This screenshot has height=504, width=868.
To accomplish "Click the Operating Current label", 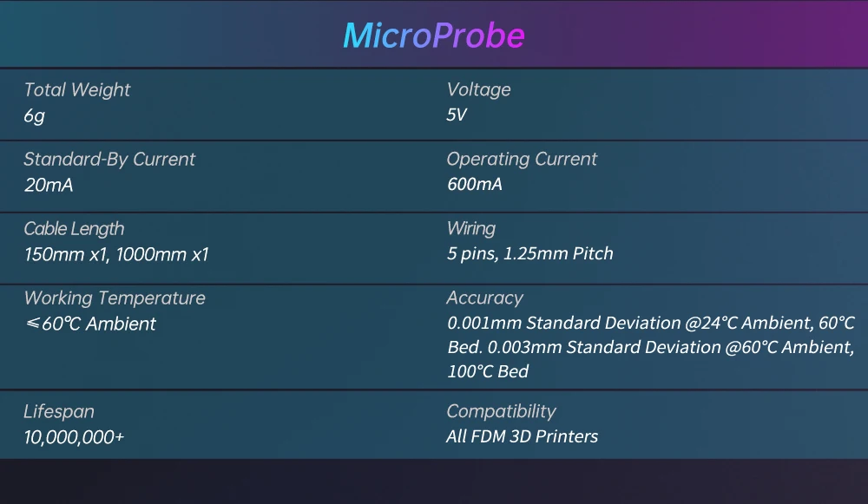I will pos(522,160).
